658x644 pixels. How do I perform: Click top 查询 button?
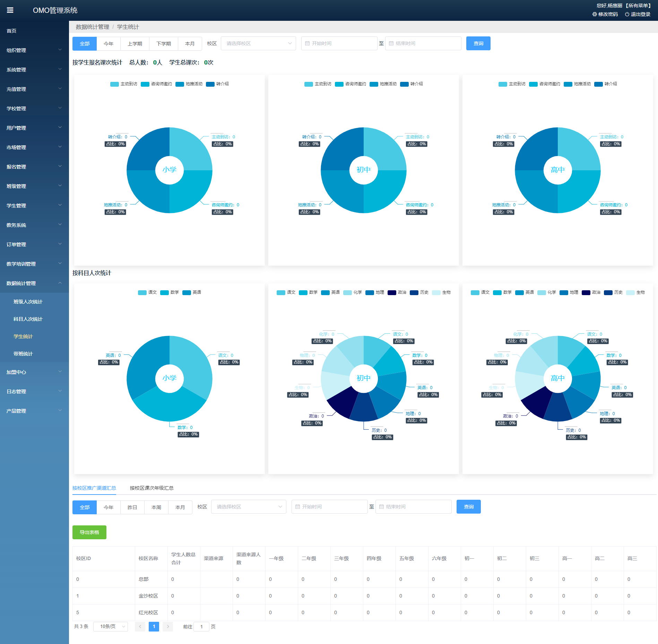tap(478, 43)
